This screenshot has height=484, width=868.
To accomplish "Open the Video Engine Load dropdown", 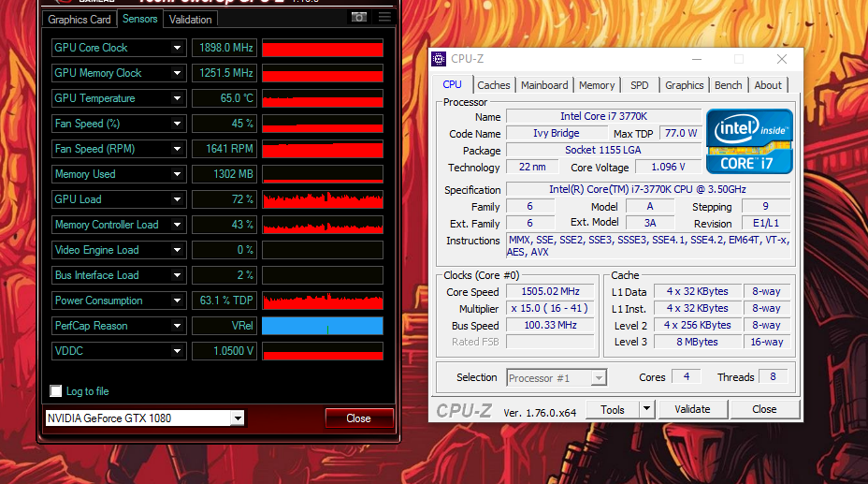I will [177, 250].
